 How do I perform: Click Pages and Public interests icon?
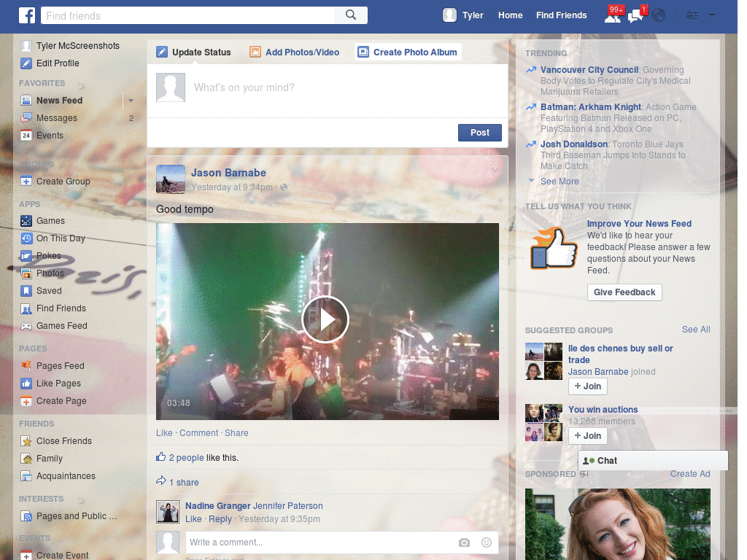coord(26,516)
